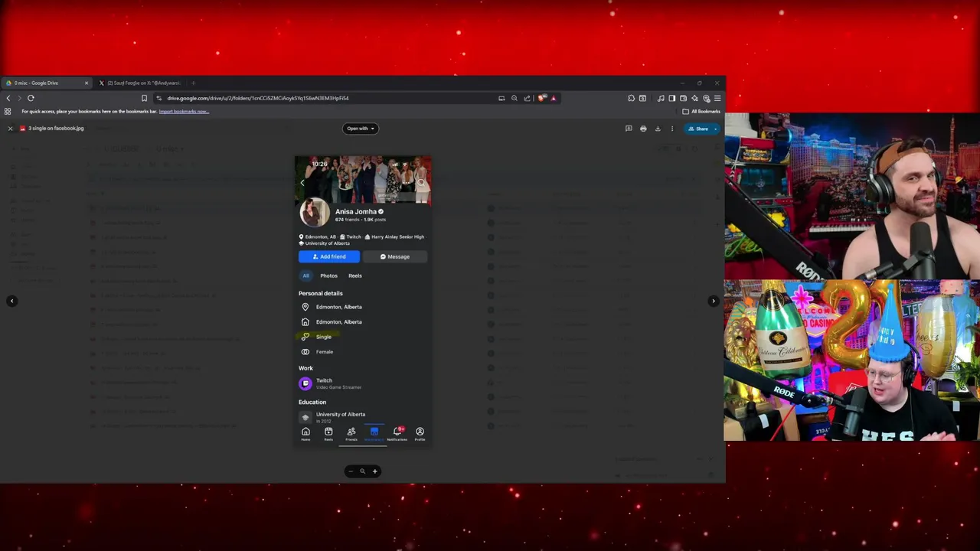Open the browser hamburger main menu
This screenshot has width=980, height=551.
(717, 98)
